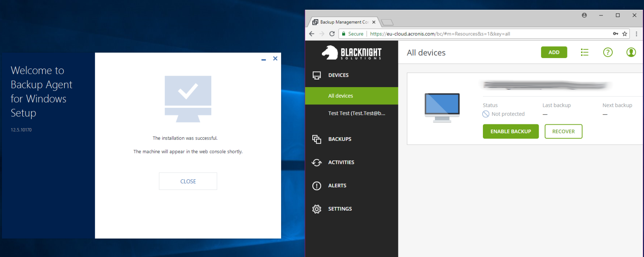Click the saved password key icon
The width and height of the screenshot is (644, 257).
[615, 34]
